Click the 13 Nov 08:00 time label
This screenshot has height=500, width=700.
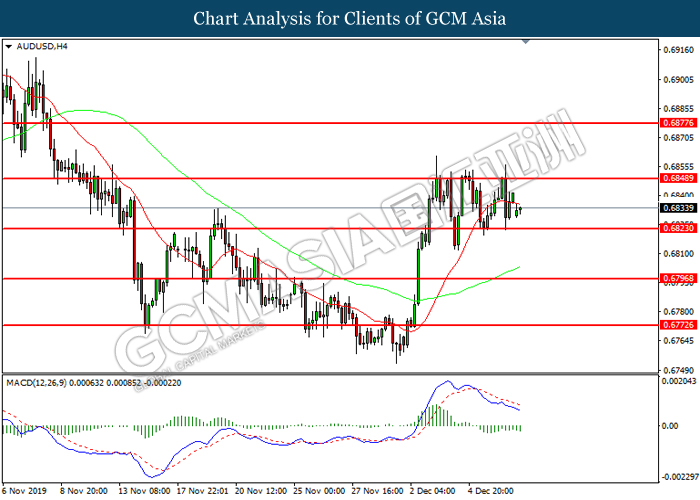click(144, 491)
